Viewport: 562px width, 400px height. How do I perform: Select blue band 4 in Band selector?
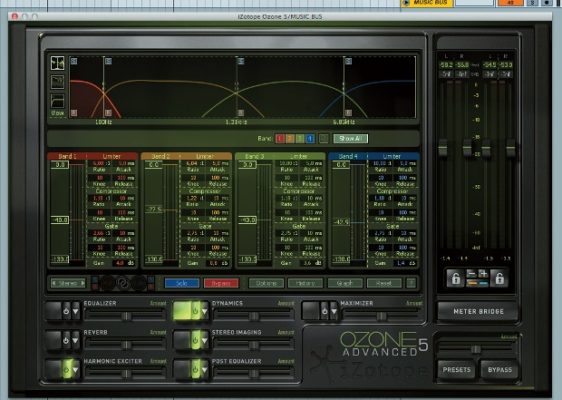point(310,139)
